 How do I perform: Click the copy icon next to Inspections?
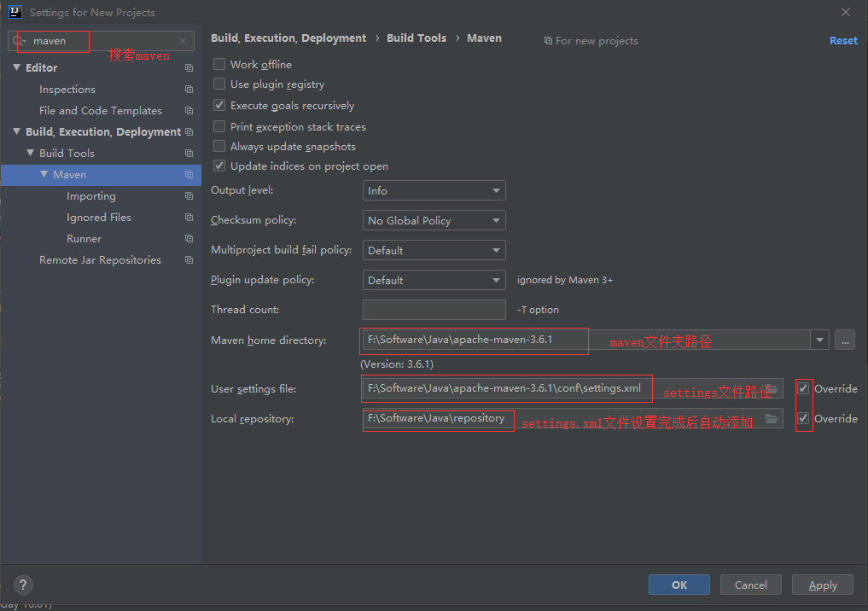(189, 89)
